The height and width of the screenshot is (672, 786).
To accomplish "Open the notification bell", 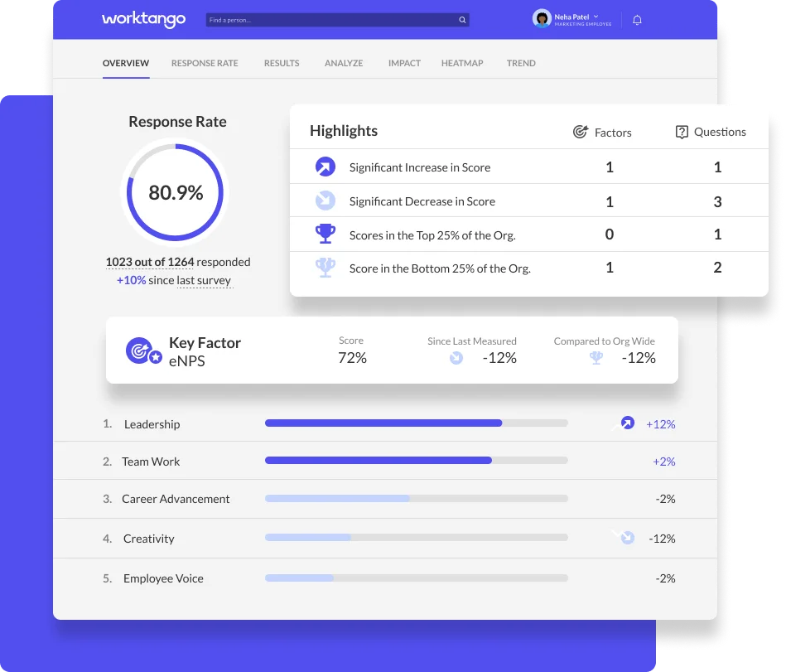I will click(x=637, y=20).
